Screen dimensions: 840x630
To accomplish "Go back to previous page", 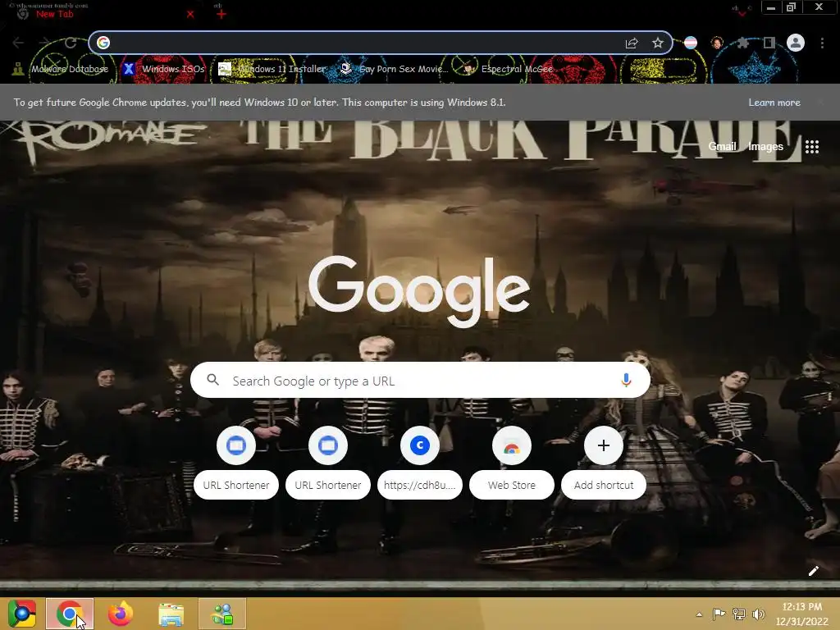I will [18, 43].
